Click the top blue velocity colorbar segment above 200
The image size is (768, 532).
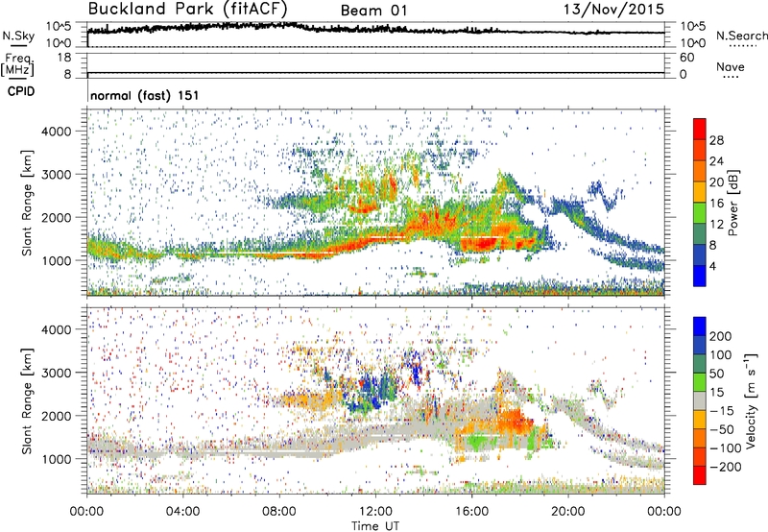(700, 326)
